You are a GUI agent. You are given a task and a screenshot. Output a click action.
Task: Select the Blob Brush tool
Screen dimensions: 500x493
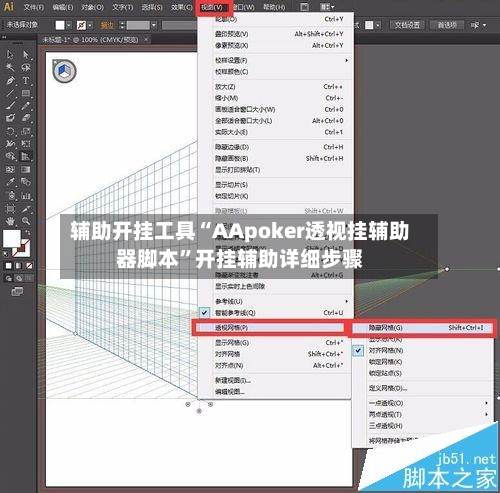(10, 118)
